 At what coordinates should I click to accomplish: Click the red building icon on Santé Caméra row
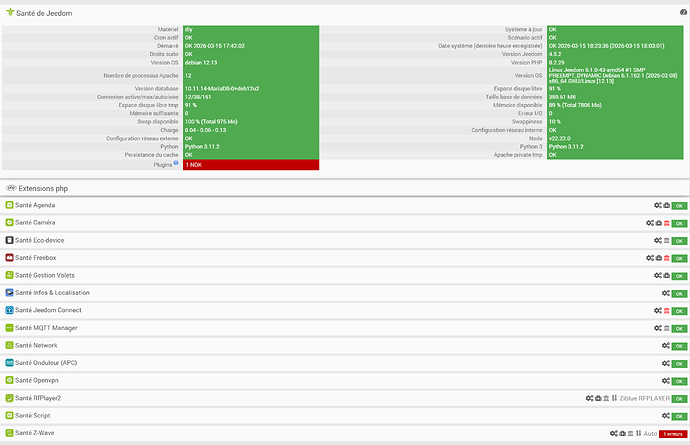pos(667,223)
